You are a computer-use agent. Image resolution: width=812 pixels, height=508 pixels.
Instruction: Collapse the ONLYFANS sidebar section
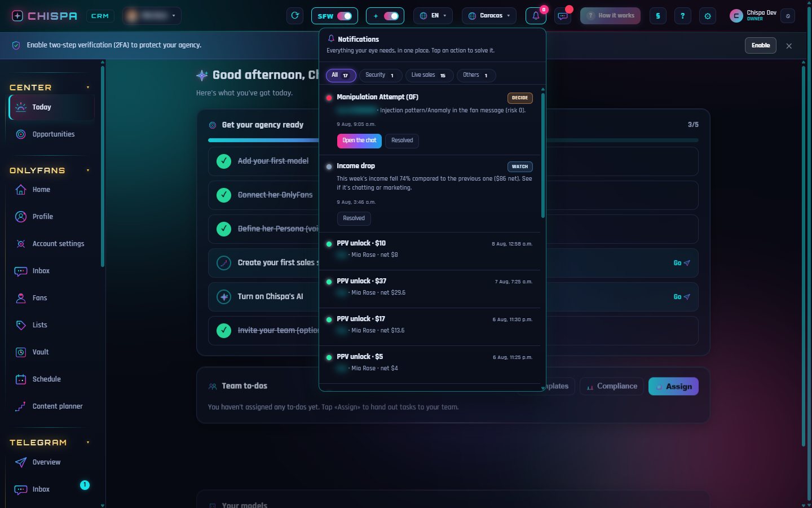click(x=88, y=170)
